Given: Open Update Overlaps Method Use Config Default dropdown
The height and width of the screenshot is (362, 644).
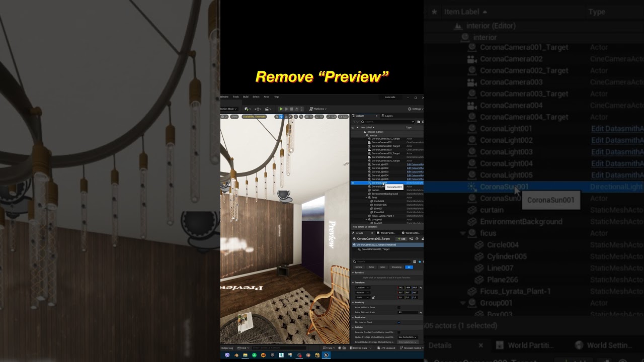Looking at the screenshot, I should click(x=408, y=337).
